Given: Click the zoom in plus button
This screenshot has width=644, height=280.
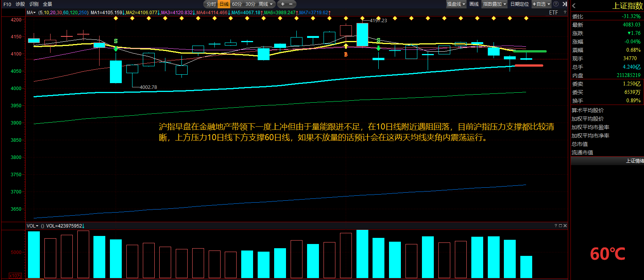Looking at the screenshot, I should pos(283,4).
